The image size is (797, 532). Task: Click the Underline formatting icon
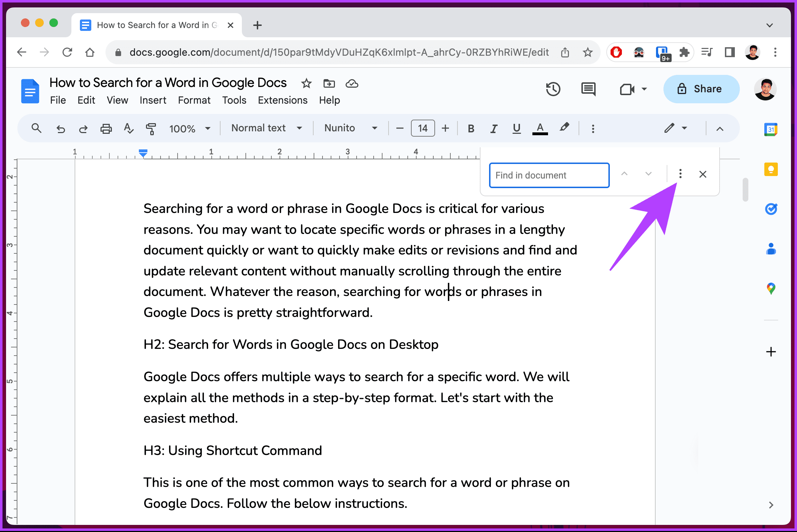click(x=516, y=128)
